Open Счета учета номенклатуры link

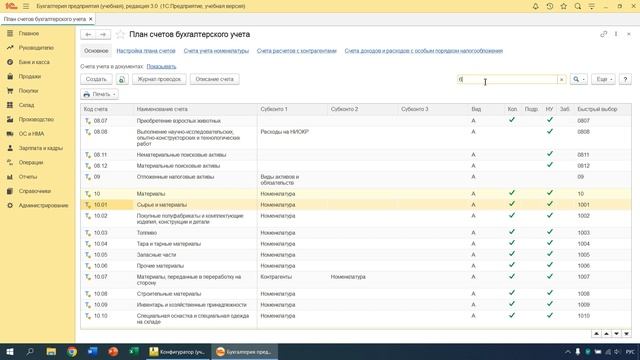216,51
